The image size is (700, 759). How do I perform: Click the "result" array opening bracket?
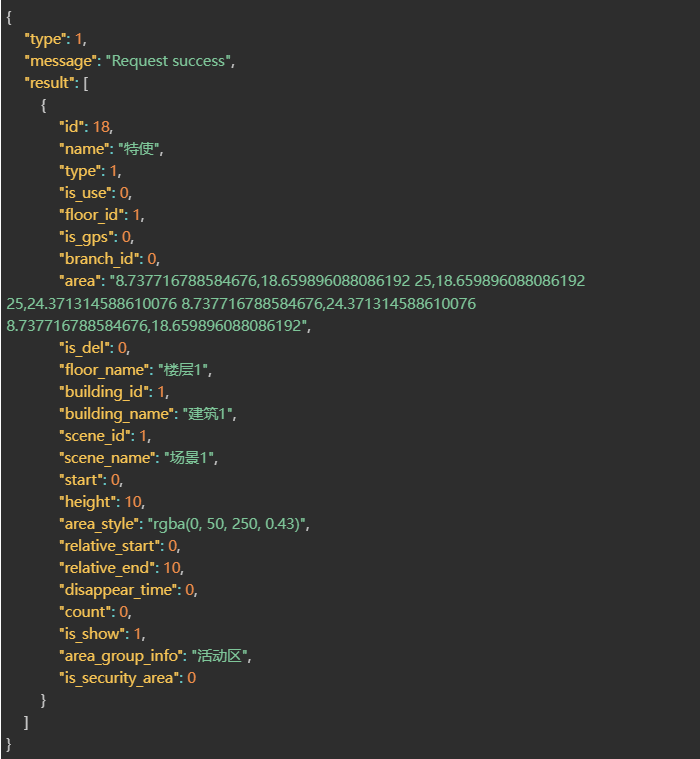click(86, 83)
